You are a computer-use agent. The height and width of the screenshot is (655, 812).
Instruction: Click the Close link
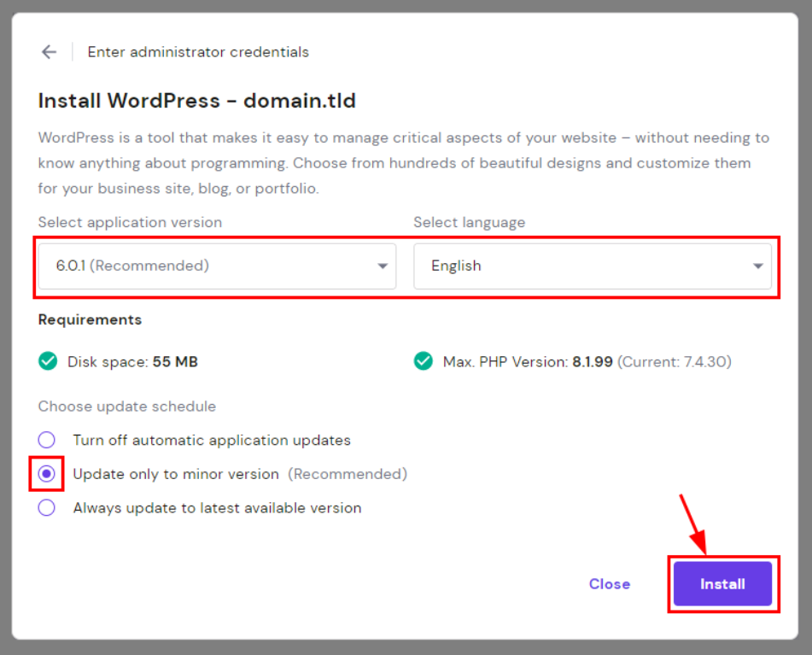click(x=609, y=584)
